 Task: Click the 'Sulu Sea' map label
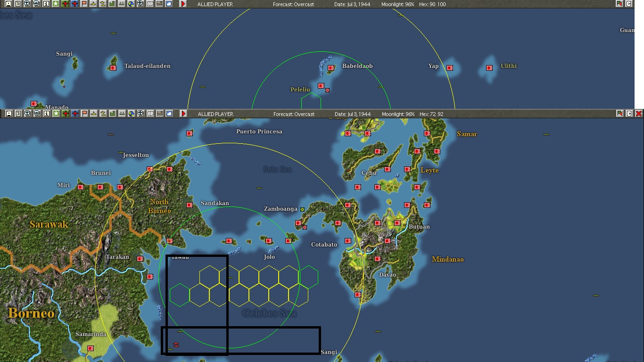(277, 169)
